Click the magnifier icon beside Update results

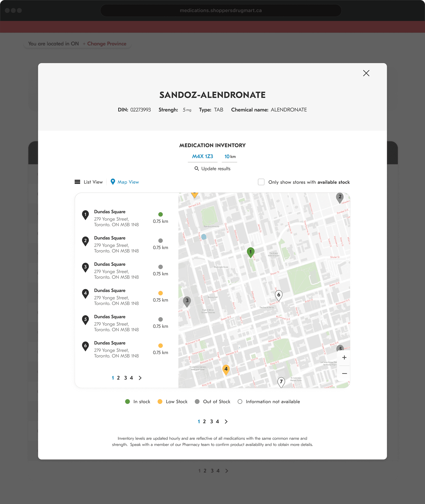tap(197, 168)
